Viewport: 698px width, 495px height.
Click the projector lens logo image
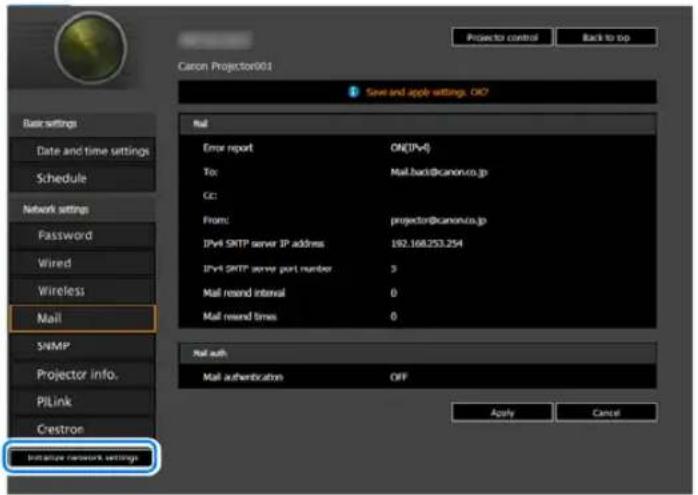[x=91, y=48]
